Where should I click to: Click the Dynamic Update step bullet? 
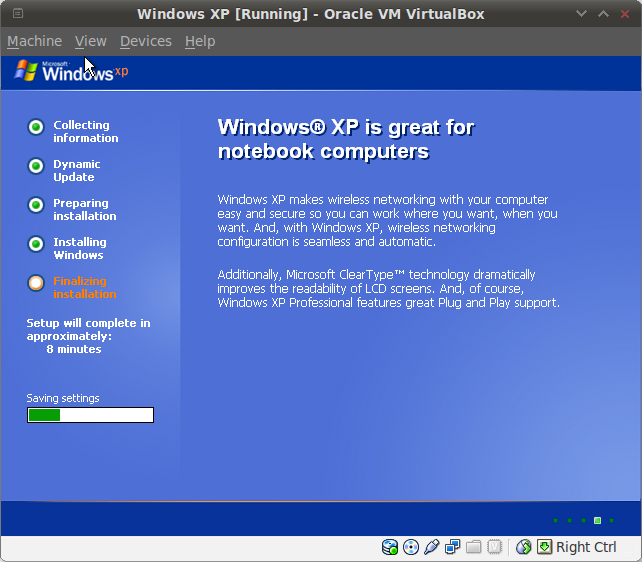(36, 166)
